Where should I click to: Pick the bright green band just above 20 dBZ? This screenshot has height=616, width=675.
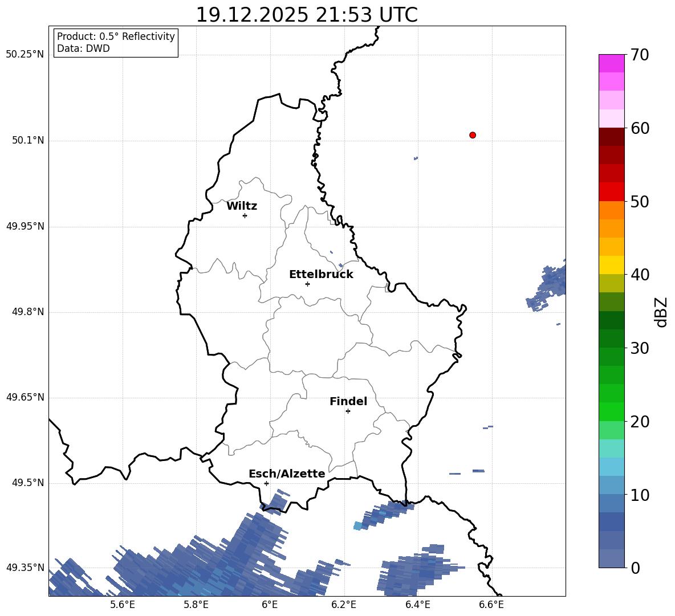tap(611, 412)
